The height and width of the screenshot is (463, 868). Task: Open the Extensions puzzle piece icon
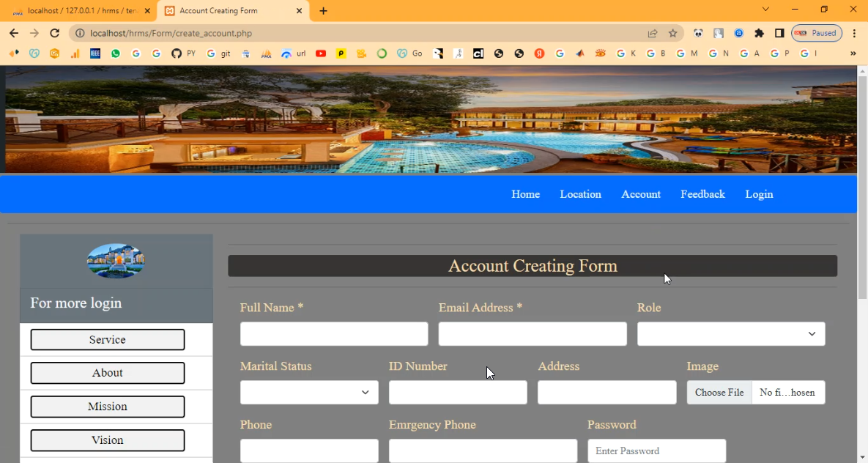coord(759,33)
